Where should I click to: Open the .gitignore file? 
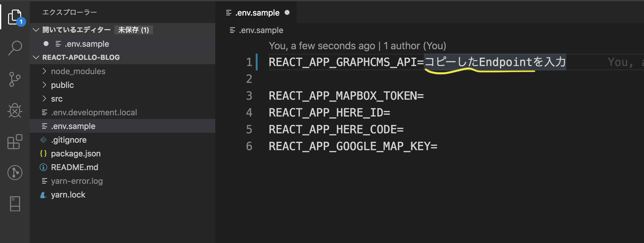(x=123, y=140)
